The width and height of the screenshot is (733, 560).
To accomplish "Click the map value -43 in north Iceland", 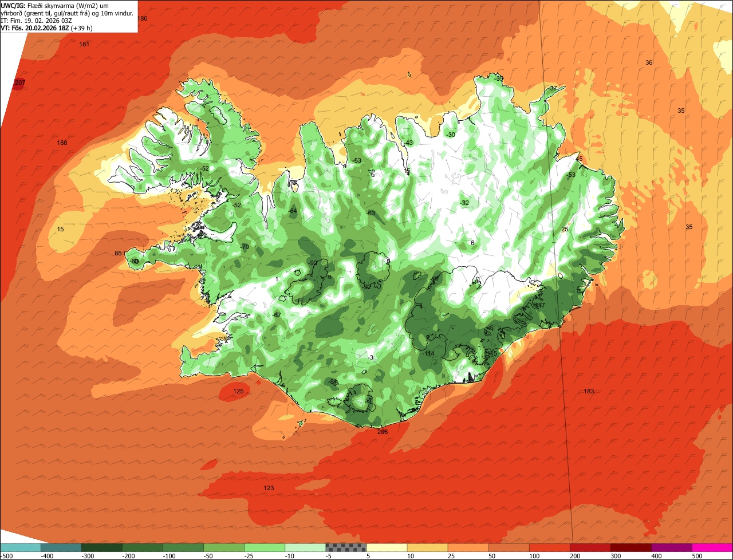I will (x=408, y=143).
